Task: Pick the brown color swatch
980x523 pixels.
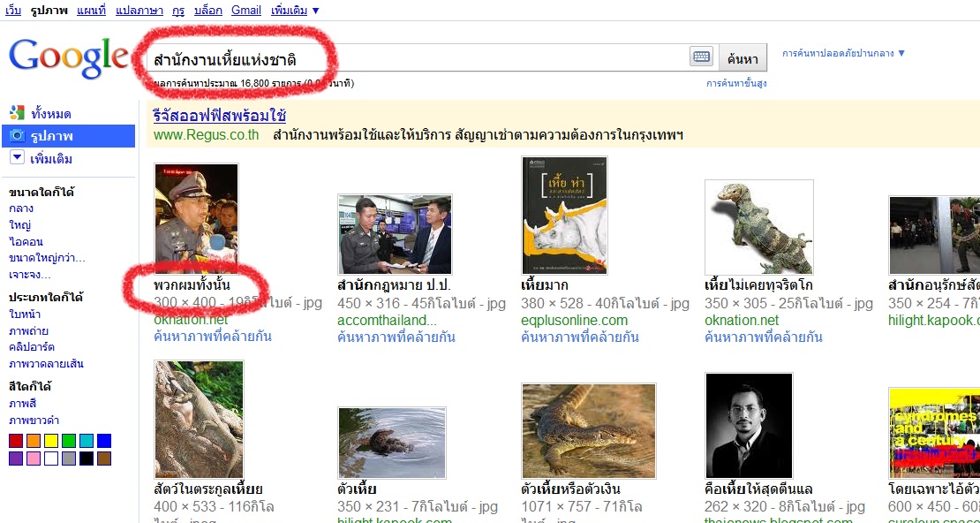Action: 104,459
